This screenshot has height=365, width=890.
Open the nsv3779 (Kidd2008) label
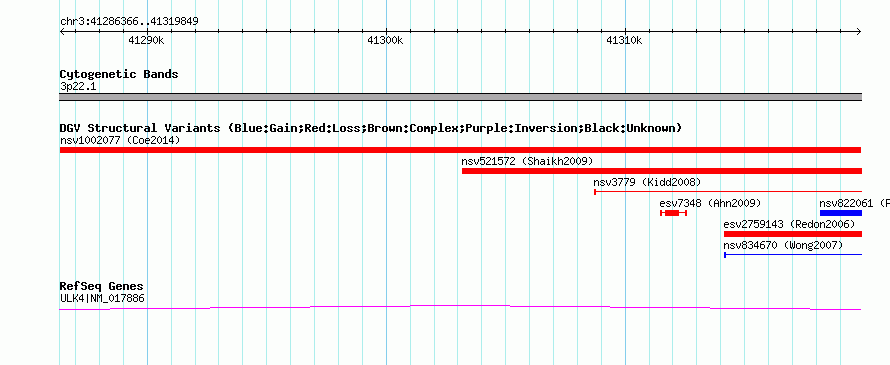[647, 182]
